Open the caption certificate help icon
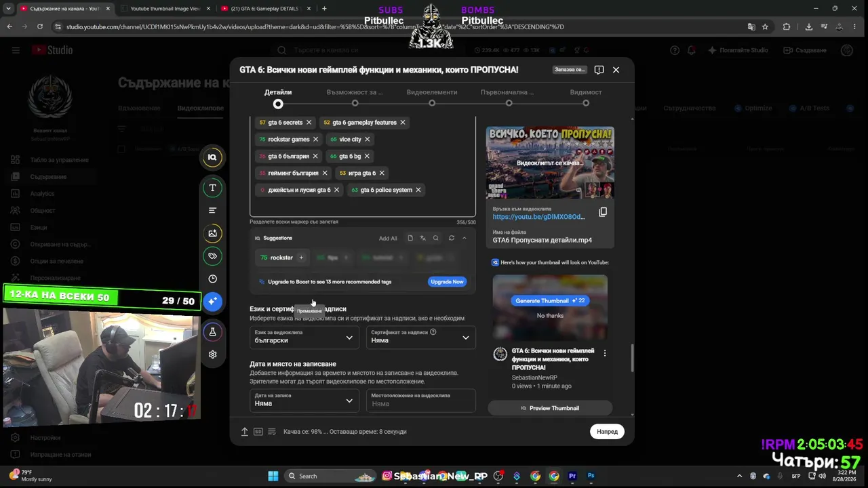The height and width of the screenshot is (488, 868). pyautogui.click(x=433, y=332)
